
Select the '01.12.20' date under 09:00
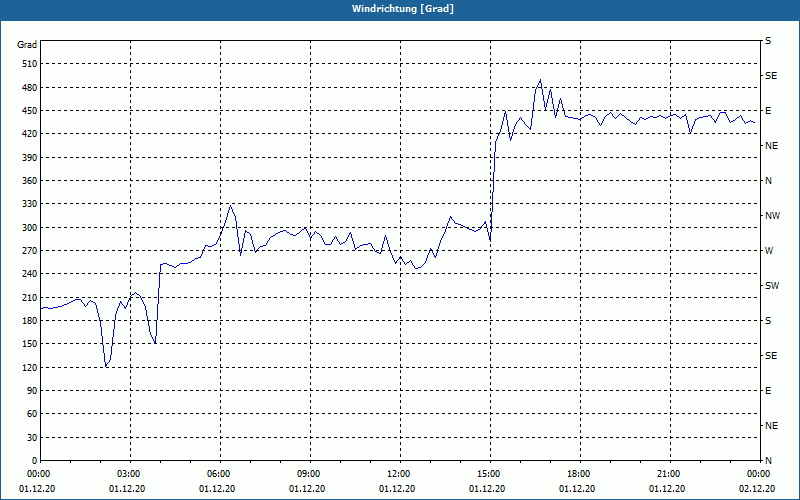[x=307, y=489]
